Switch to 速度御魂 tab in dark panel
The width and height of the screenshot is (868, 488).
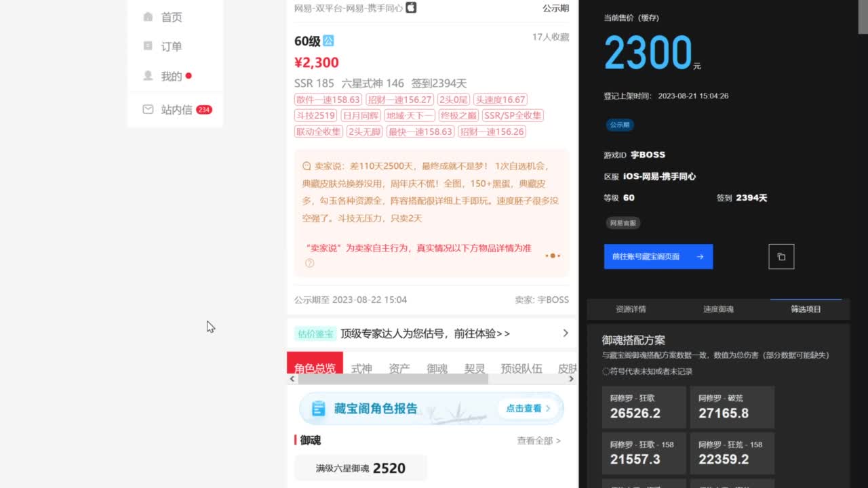718,309
